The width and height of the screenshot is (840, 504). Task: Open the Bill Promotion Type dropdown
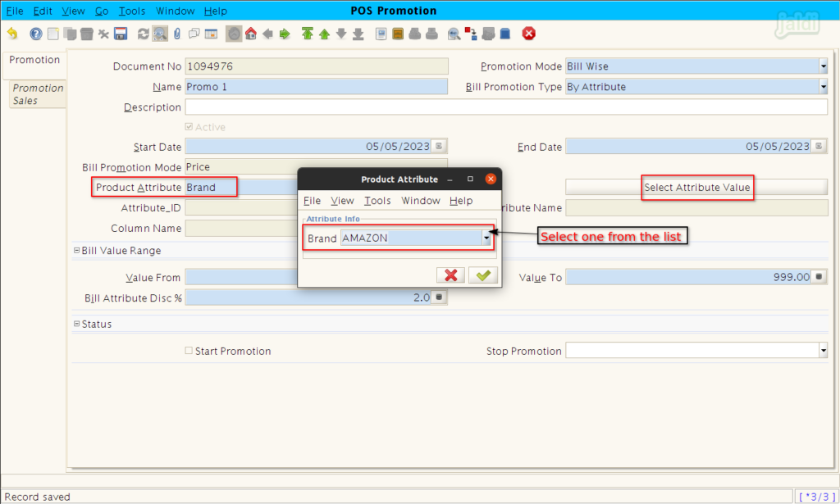823,87
